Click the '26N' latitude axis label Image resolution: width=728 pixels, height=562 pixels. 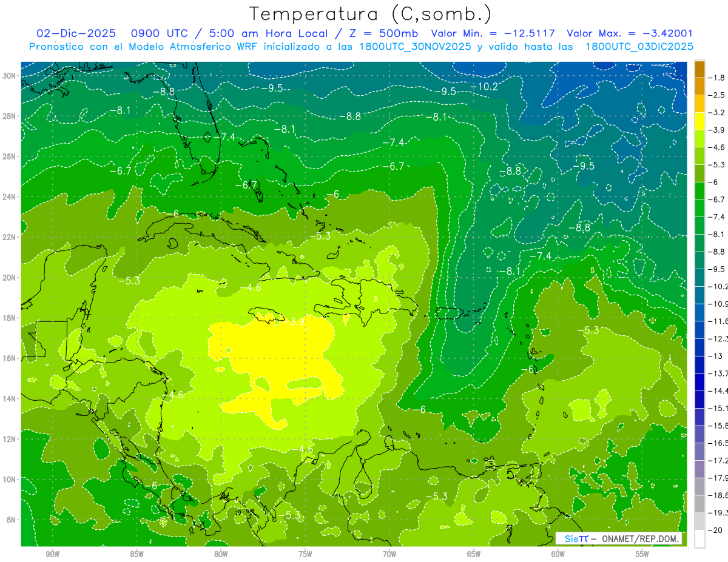(x=8, y=156)
